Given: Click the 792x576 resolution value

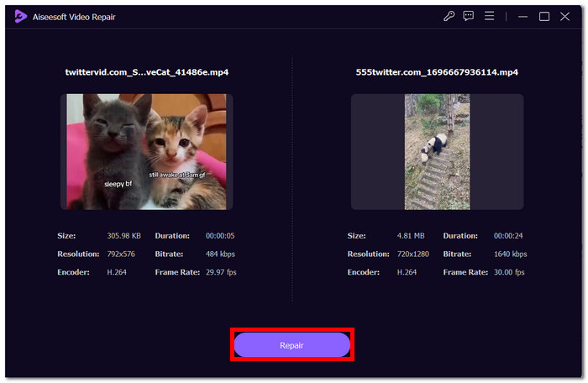Looking at the screenshot, I should pyautogui.click(x=121, y=254).
